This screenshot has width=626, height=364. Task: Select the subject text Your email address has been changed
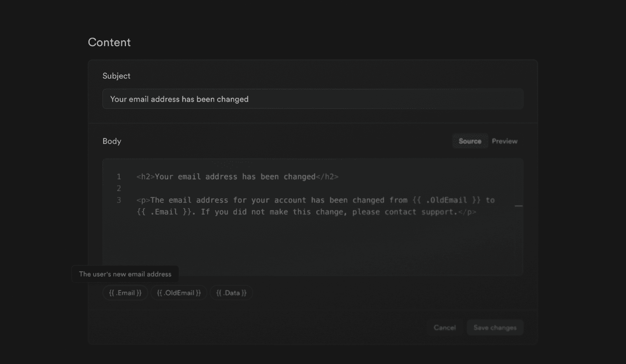(x=179, y=99)
